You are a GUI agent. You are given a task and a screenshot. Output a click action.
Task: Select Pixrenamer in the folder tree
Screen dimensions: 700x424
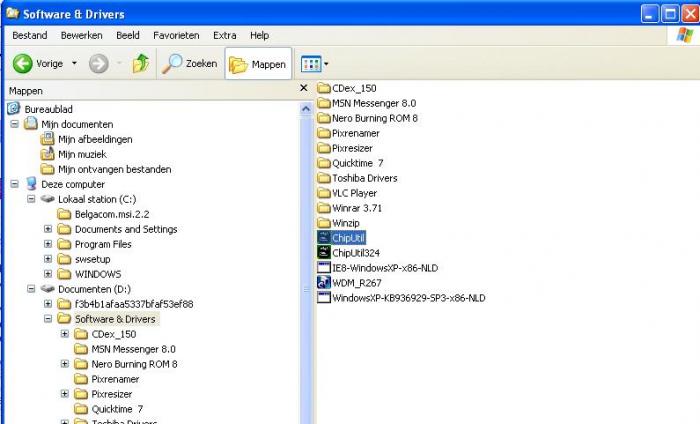coord(115,379)
